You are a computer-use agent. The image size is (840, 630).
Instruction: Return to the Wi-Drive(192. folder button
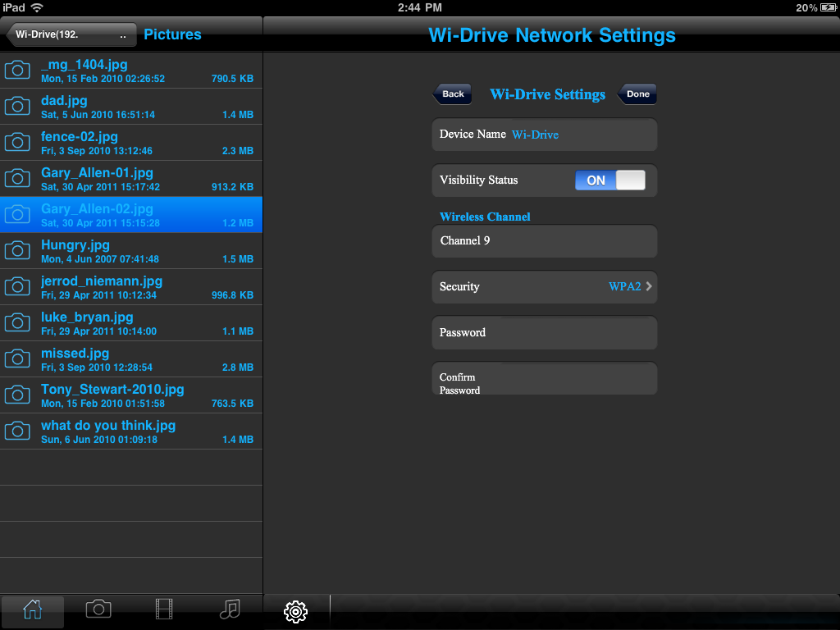point(71,34)
